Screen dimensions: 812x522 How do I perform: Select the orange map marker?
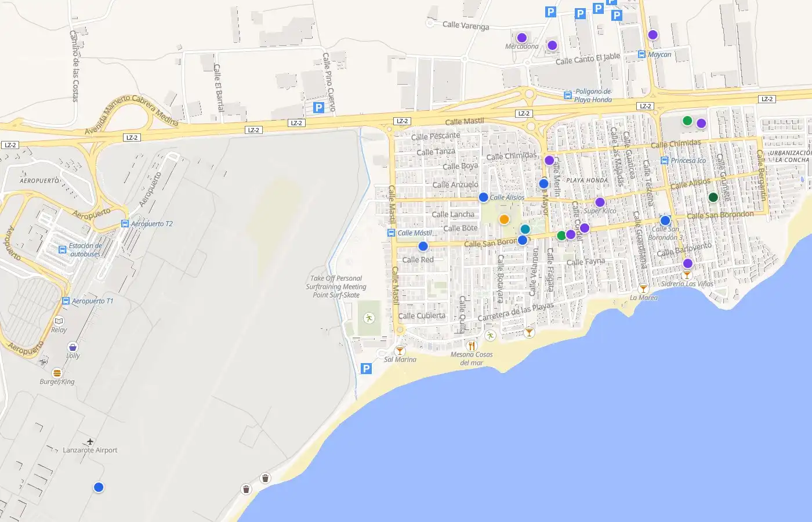(x=505, y=219)
